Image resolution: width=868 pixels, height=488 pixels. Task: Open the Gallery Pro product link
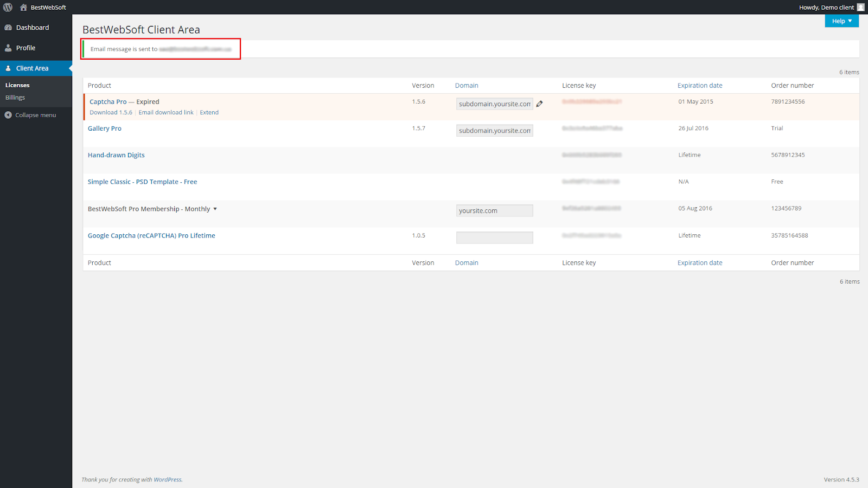coord(105,129)
